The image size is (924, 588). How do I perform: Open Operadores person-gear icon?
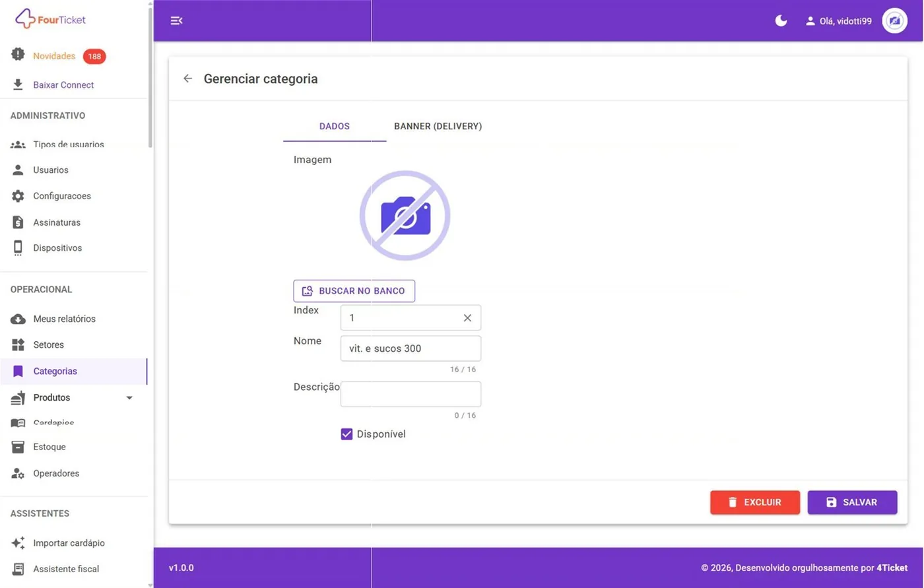click(18, 473)
